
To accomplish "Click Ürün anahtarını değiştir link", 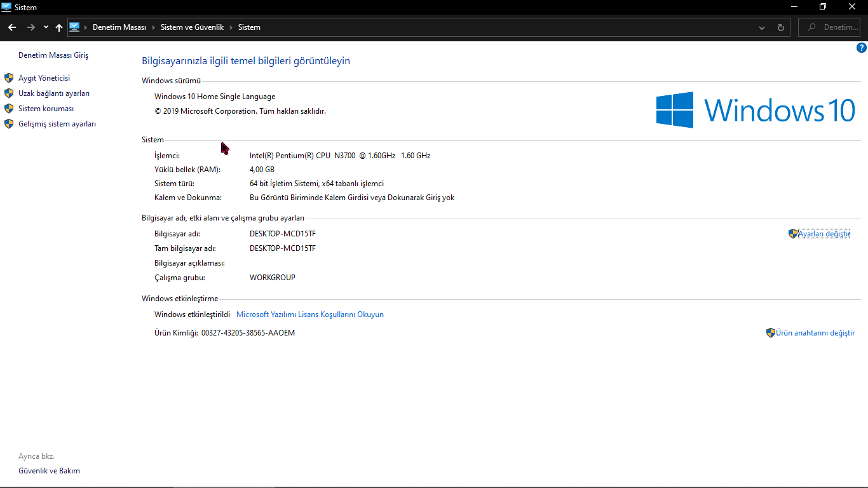I will (815, 333).
